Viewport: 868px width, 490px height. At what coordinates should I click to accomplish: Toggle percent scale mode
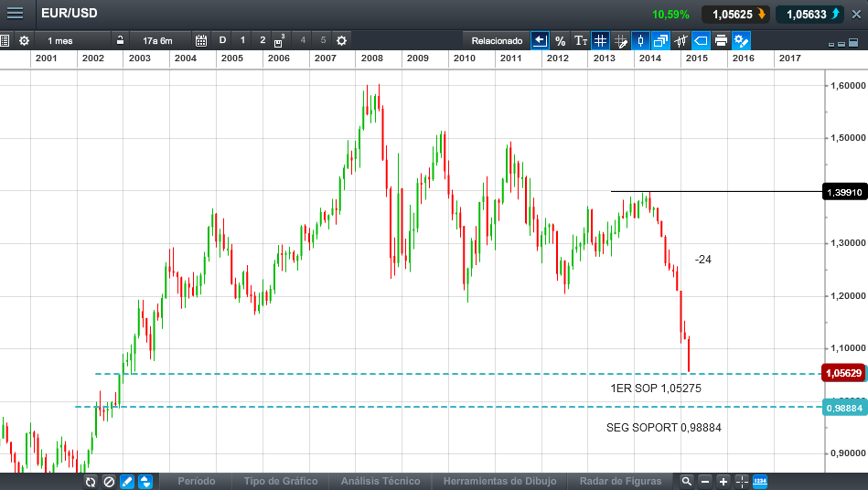click(x=560, y=40)
